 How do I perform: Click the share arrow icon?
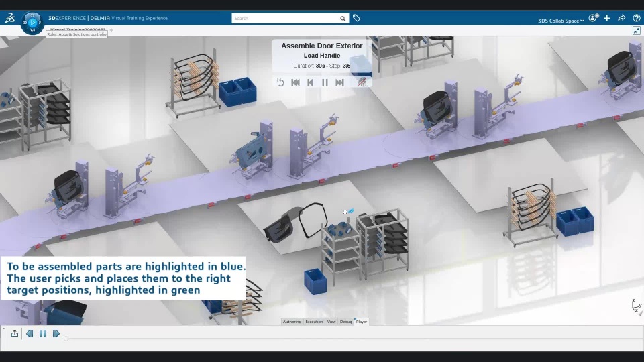pos(621,18)
